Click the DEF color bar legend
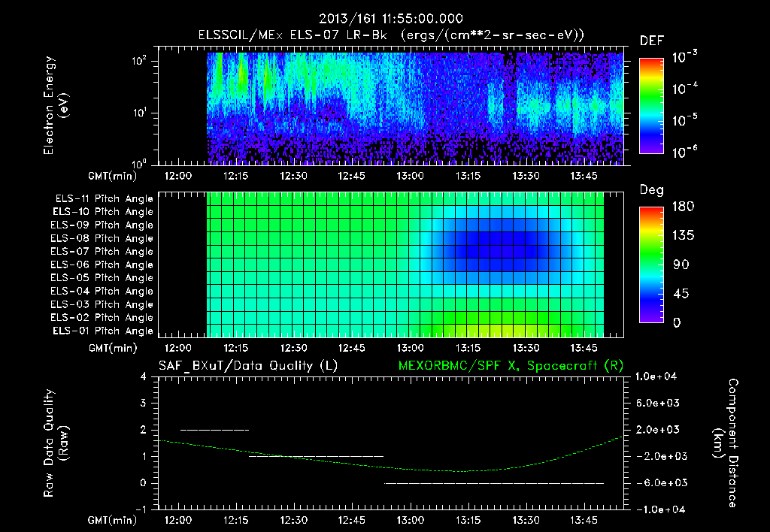Viewport: 770px width, 532px height. (x=651, y=106)
